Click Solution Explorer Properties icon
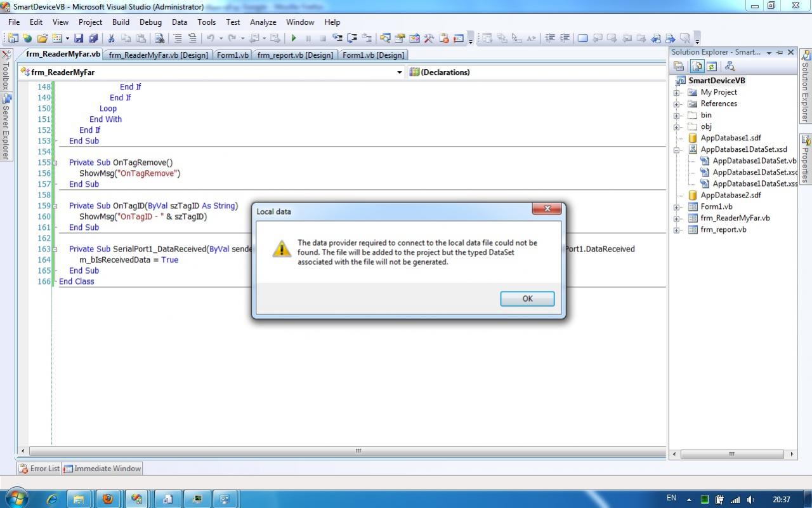 pos(679,66)
